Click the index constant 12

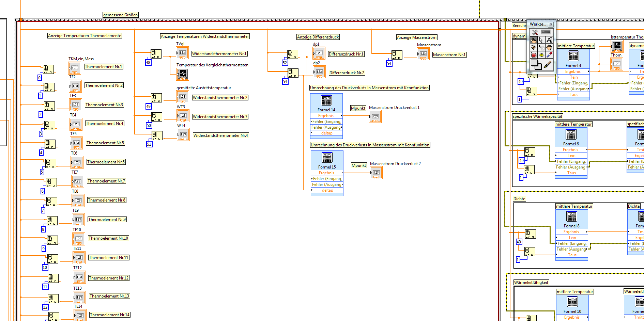pyautogui.click(x=45, y=307)
